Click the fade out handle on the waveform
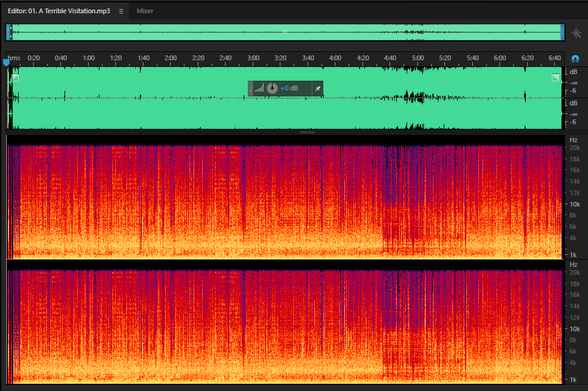This screenshot has width=588, height=391. 555,78
